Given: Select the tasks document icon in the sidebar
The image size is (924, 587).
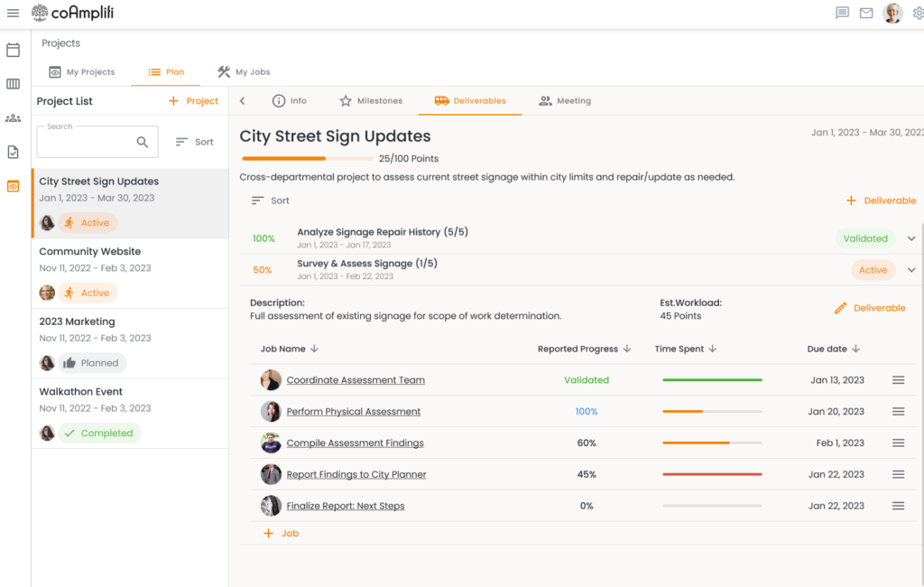Looking at the screenshot, I should tap(13, 151).
